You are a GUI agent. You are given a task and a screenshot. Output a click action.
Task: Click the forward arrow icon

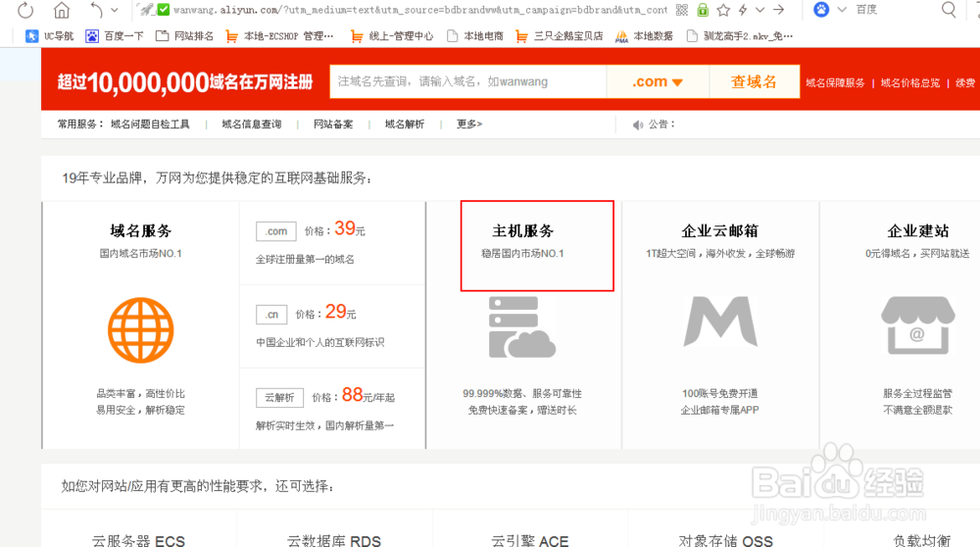(779, 10)
